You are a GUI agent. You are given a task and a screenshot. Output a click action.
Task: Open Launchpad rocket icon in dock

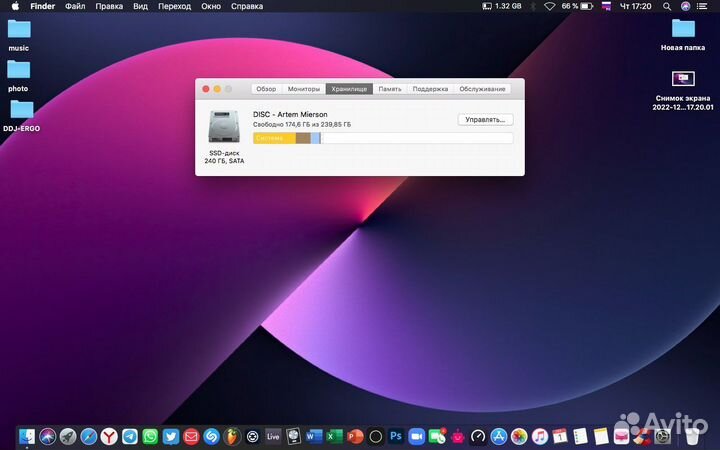[x=68, y=436]
